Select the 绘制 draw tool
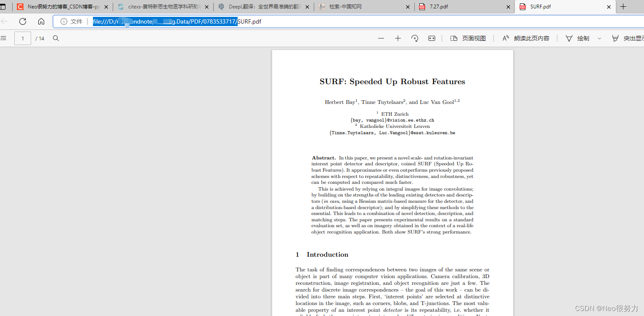 point(577,38)
